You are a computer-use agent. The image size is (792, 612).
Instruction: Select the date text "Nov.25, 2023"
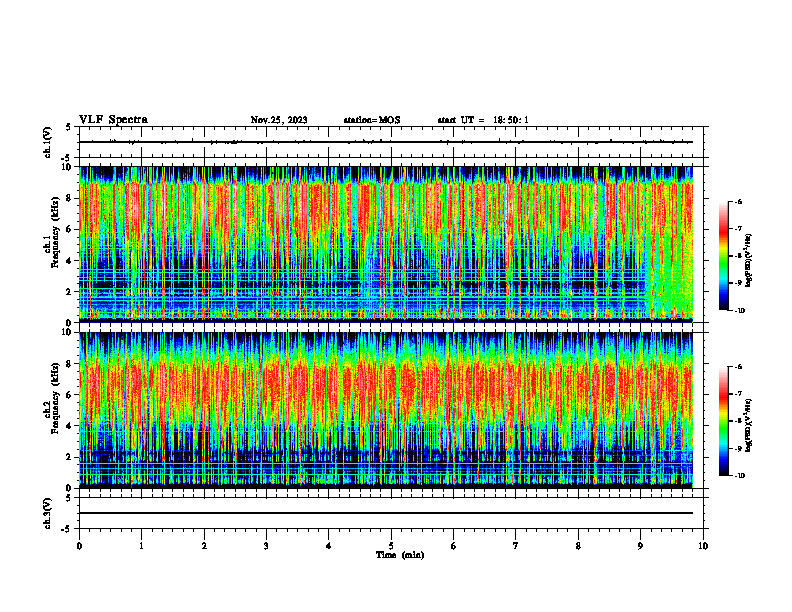(x=279, y=120)
